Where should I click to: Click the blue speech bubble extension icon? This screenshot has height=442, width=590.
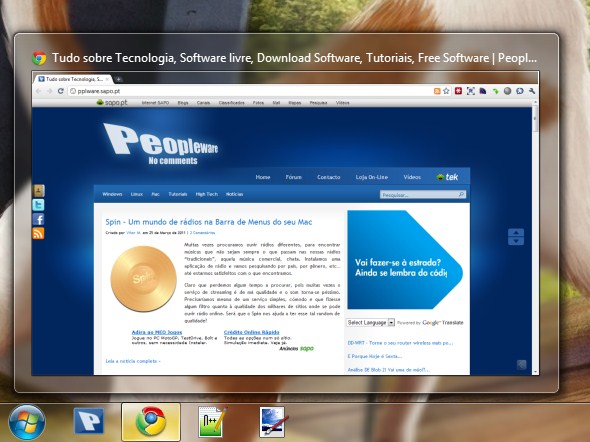[x=520, y=91]
